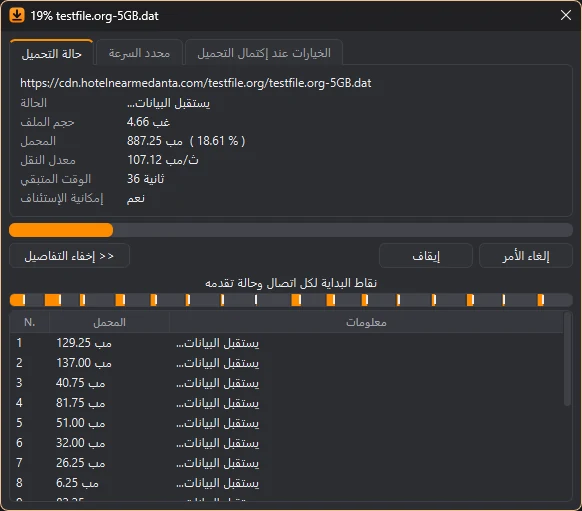This screenshot has width=582, height=511.
Task: Open the الخيارات عند إكتمال التحميل tab
Action: pos(264,53)
